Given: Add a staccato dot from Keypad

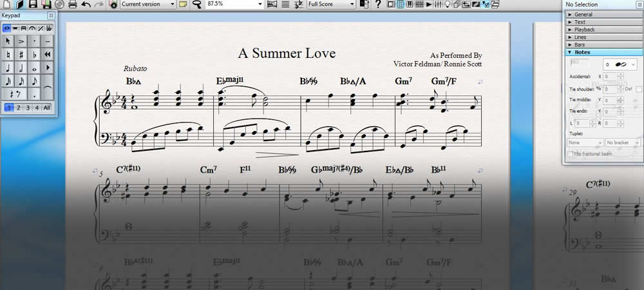Looking at the screenshot, I should click(35, 41).
